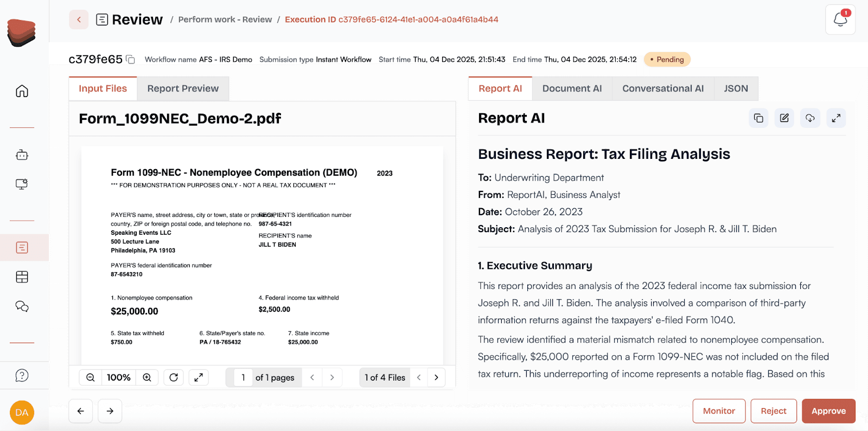Screen dimensions: 868x431
Task: Expand the PDF viewer to fullscreen
Action: click(199, 377)
